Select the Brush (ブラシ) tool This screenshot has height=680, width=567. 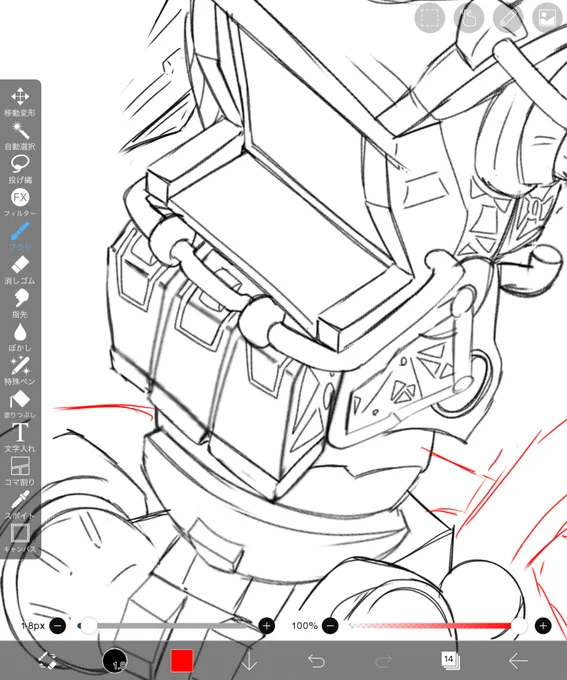20,236
